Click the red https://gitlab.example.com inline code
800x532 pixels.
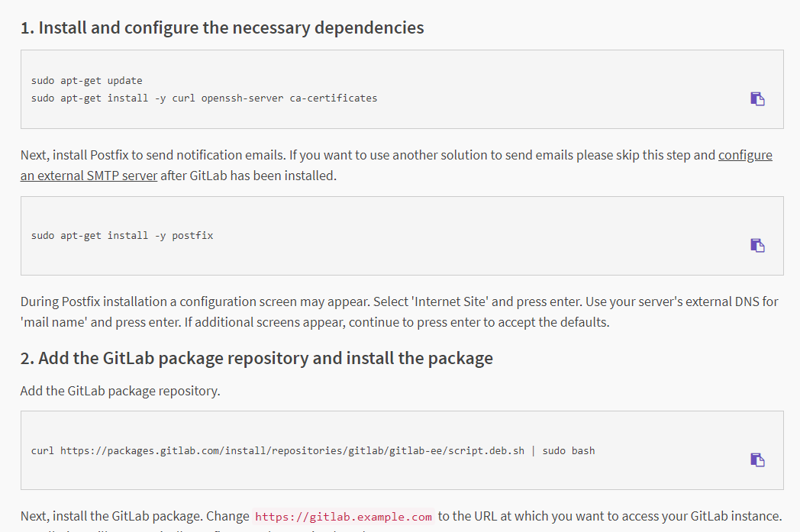pyautogui.click(x=344, y=517)
